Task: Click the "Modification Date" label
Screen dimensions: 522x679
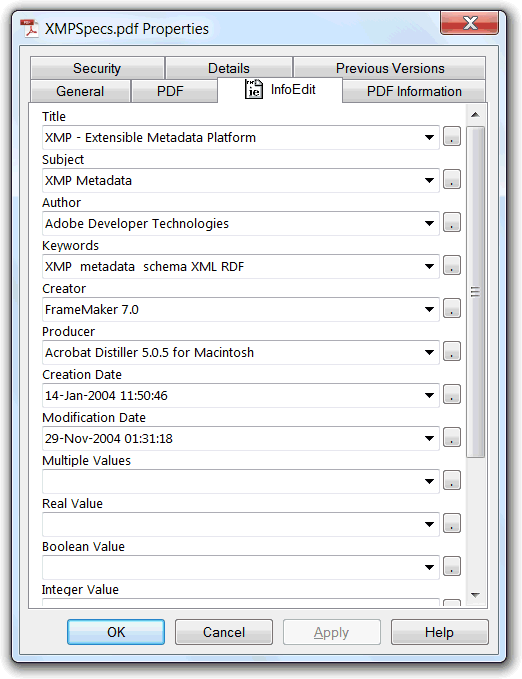Action: (x=94, y=417)
